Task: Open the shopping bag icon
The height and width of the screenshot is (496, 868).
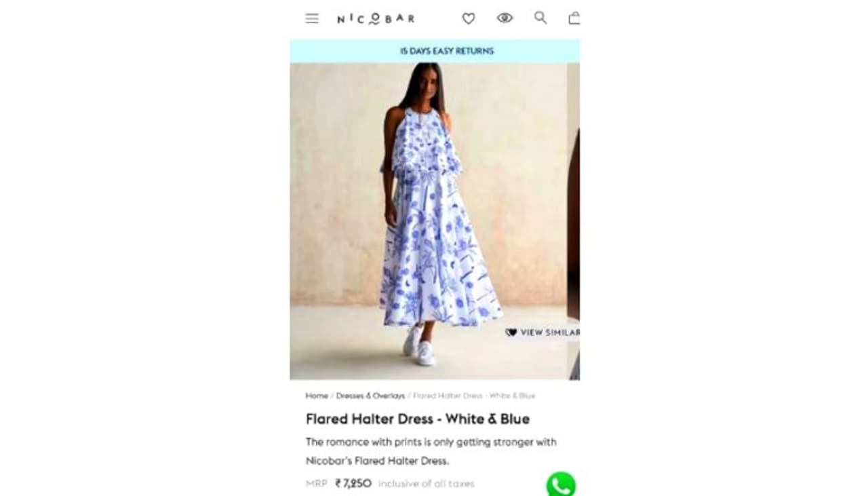Action: tap(574, 18)
